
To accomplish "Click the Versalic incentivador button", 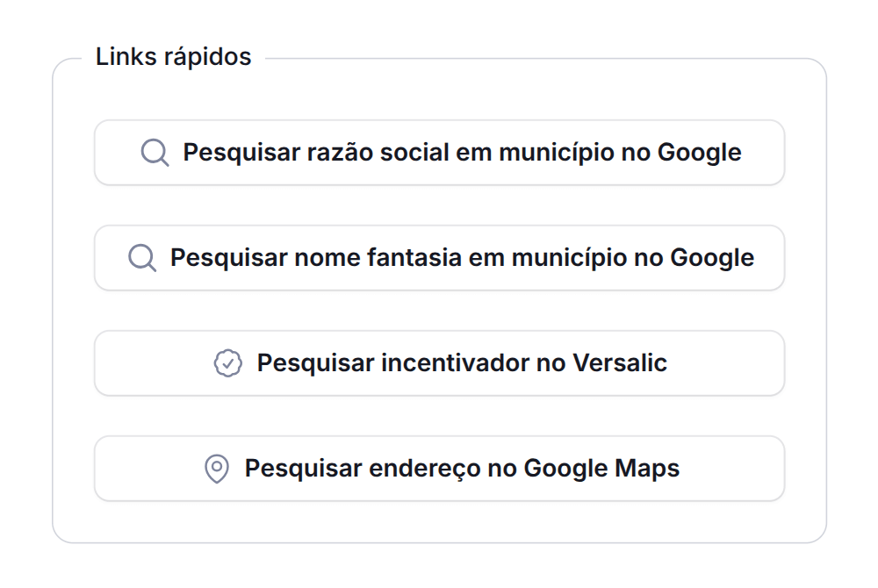I will (439, 362).
